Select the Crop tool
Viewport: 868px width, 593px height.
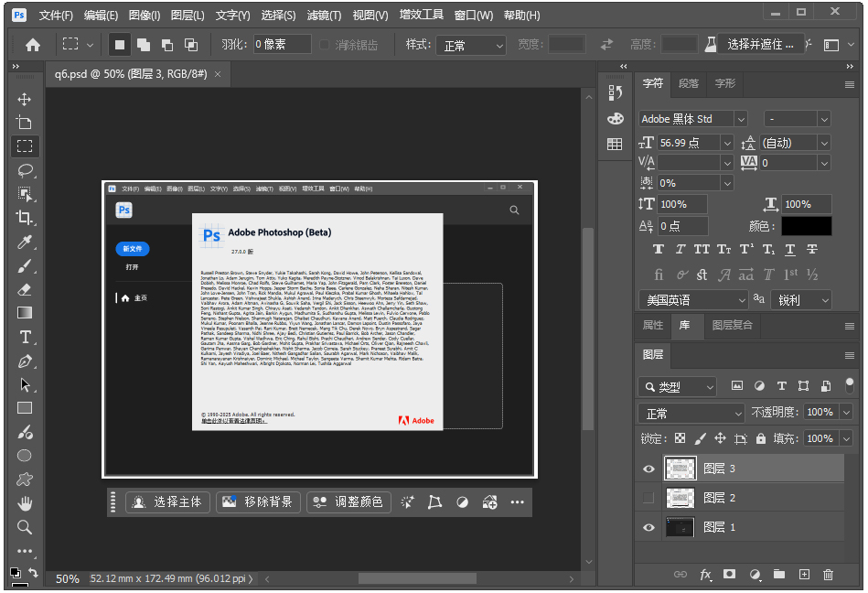pyautogui.click(x=25, y=216)
